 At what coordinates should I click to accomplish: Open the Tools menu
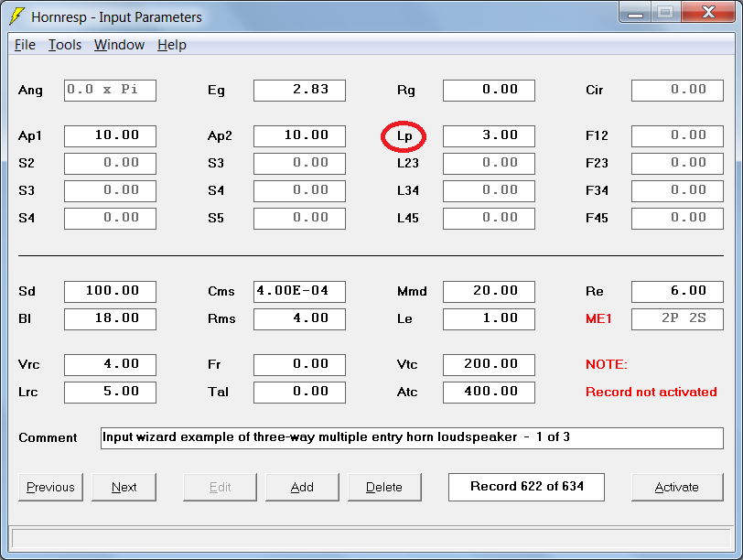[65, 45]
